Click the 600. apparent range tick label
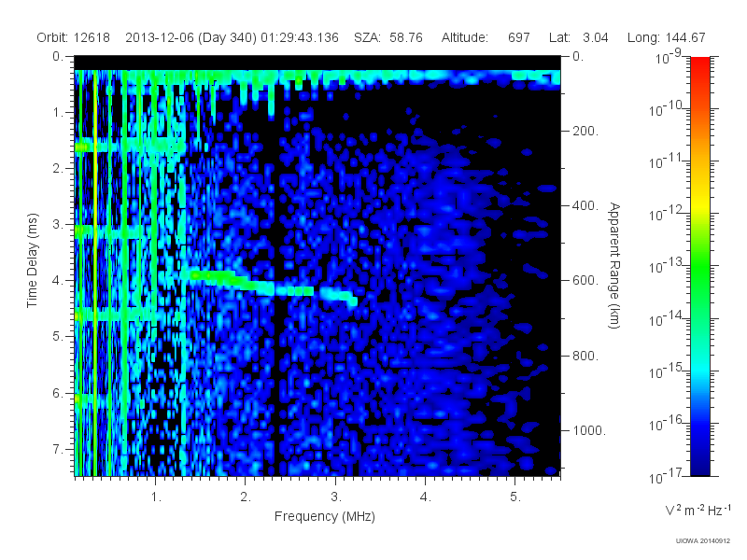 (585, 281)
